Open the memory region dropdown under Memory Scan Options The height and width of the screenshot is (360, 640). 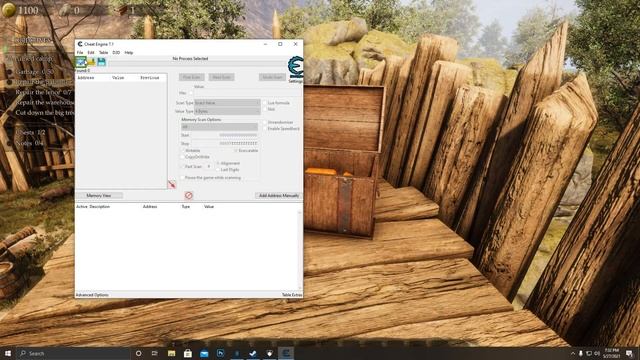[220, 127]
